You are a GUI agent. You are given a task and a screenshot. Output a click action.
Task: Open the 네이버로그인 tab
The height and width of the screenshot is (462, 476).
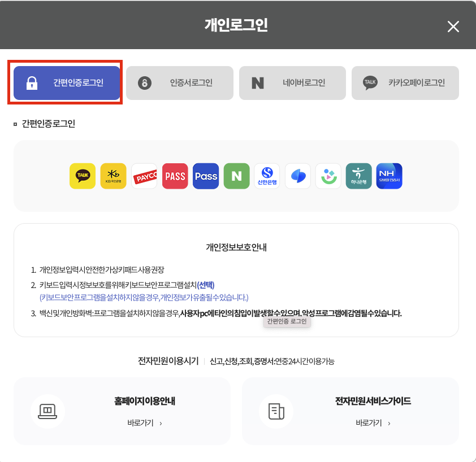(292, 82)
